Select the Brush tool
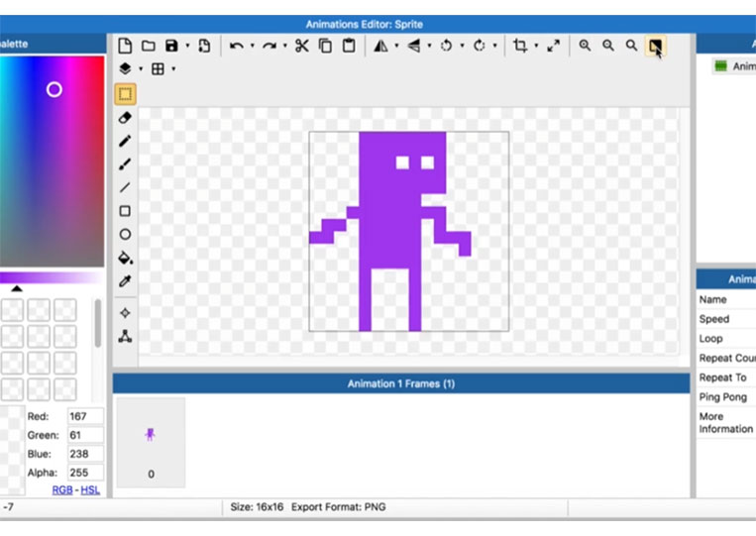Image resolution: width=756 pixels, height=536 pixels. [x=125, y=164]
